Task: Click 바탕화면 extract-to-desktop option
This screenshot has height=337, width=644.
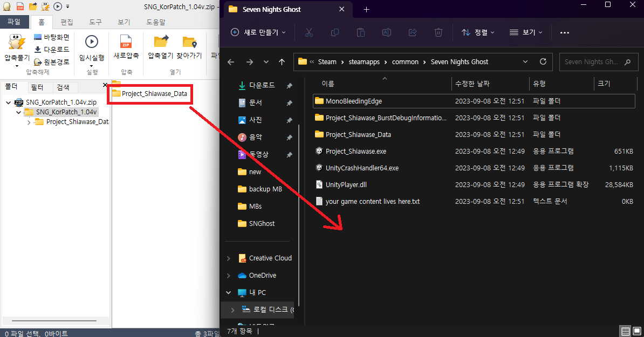Action: [x=52, y=37]
